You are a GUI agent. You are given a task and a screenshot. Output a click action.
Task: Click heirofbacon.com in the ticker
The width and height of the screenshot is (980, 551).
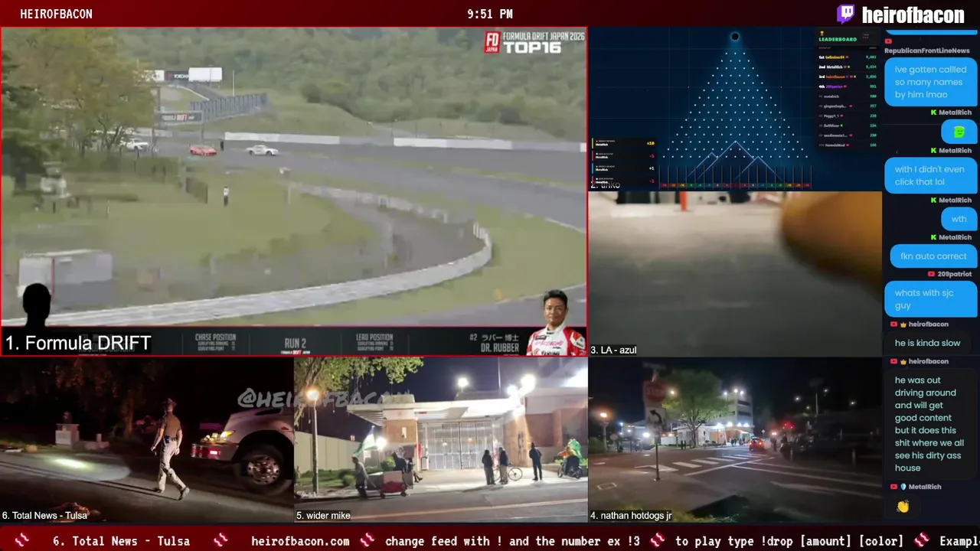(300, 541)
